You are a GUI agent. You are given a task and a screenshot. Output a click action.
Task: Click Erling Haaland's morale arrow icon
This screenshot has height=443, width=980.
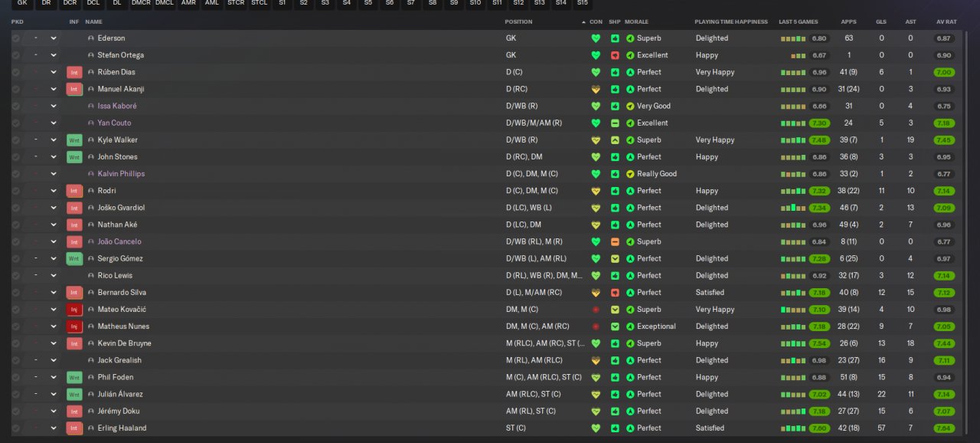[x=630, y=428]
